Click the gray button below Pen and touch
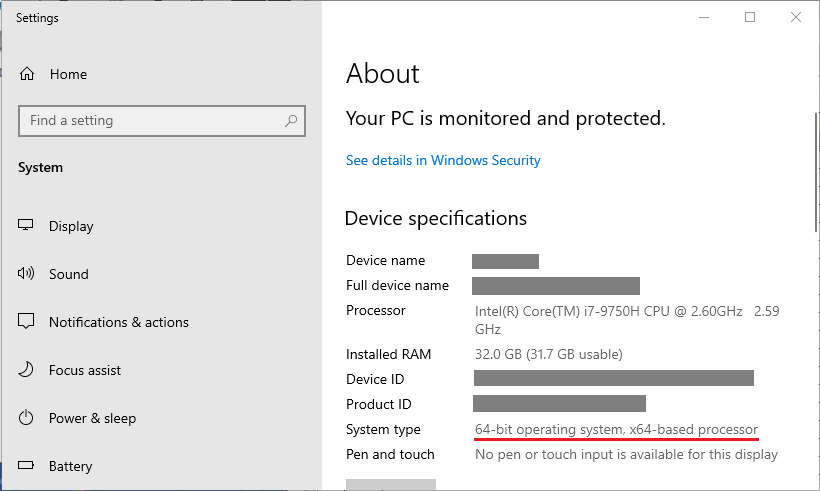The image size is (820, 491). 391,485
